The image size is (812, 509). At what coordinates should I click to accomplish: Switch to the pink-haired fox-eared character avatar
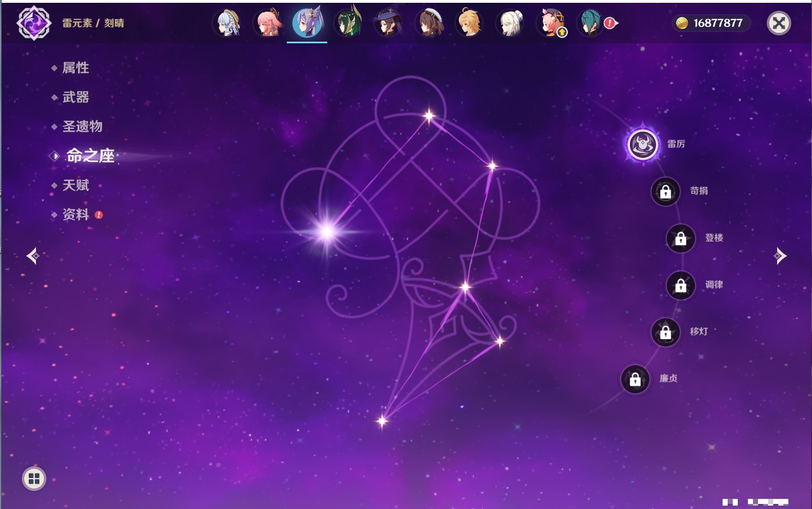[x=268, y=23]
